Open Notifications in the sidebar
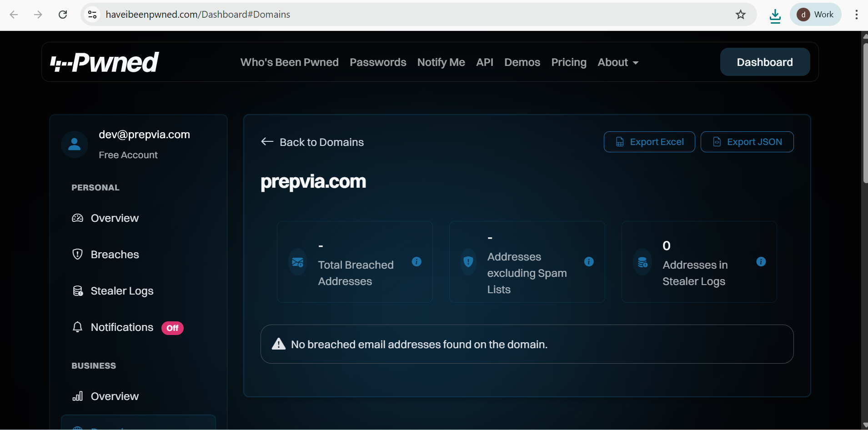Viewport: 868px width, 430px height. click(x=122, y=327)
